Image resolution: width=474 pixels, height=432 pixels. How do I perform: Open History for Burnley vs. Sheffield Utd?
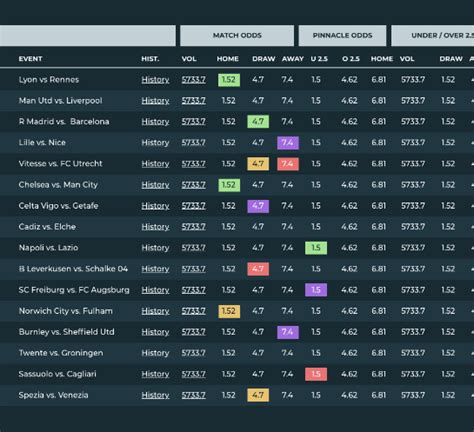point(155,332)
